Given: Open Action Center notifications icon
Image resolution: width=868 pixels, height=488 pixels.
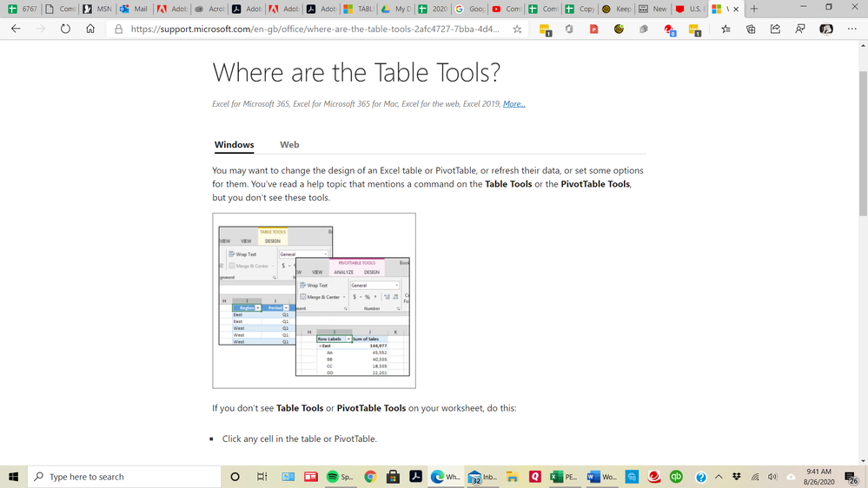Looking at the screenshot, I should tap(851, 477).
